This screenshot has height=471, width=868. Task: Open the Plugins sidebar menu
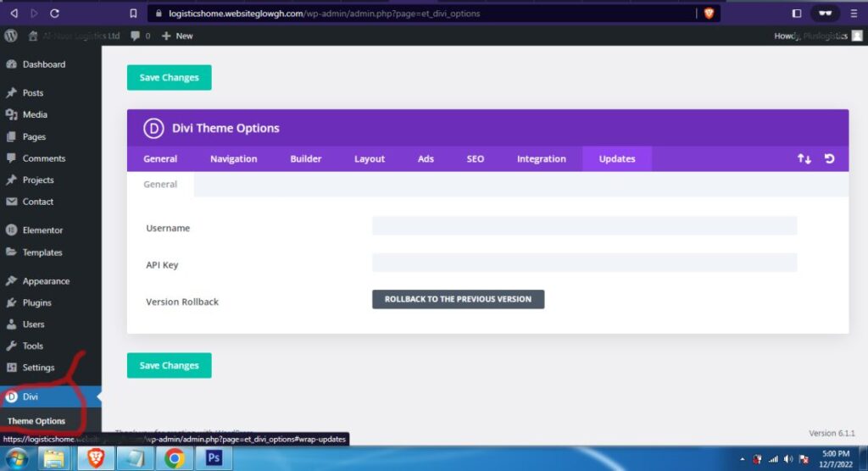tap(36, 302)
